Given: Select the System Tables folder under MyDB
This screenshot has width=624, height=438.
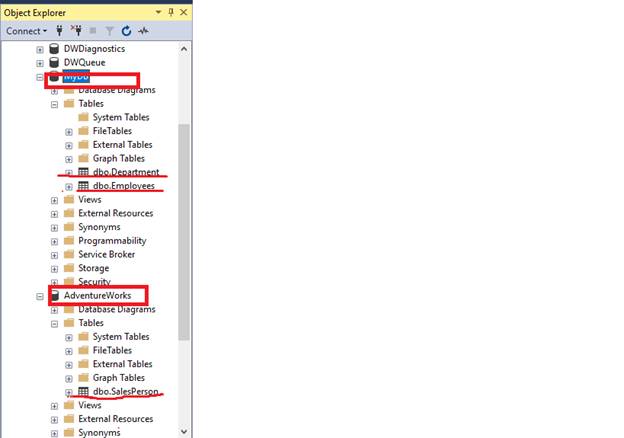Looking at the screenshot, I should click(x=121, y=117).
